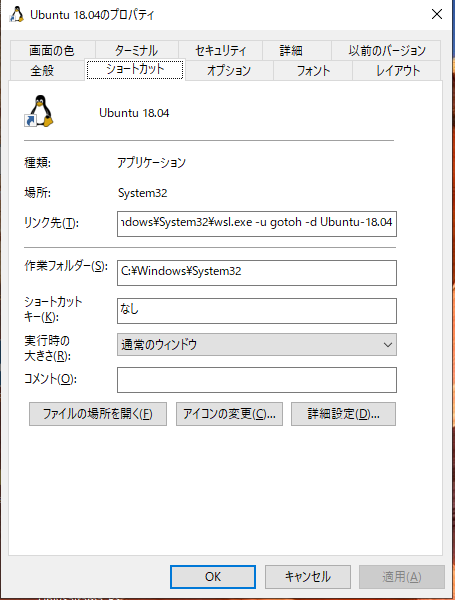Viewport: 455px width, 600px height.
Task: Switch to the 画面の色 tab
Action: click(x=52, y=51)
